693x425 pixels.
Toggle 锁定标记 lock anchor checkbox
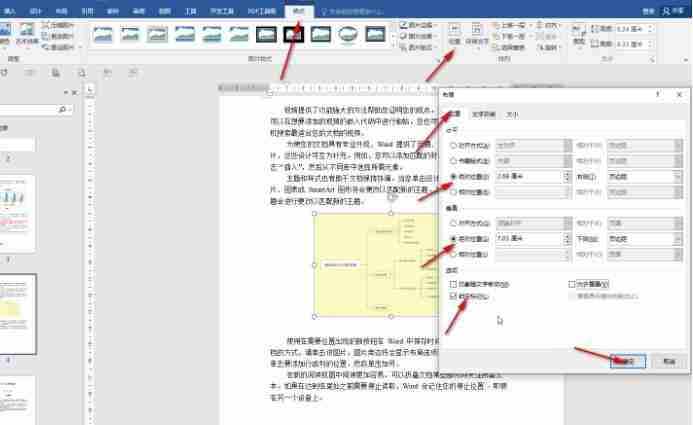click(453, 296)
